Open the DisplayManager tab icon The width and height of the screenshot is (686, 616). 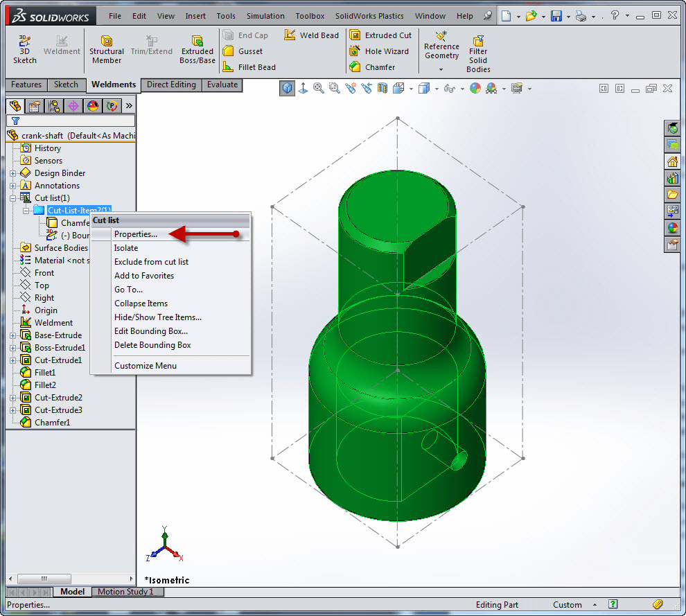pyautogui.click(x=92, y=106)
